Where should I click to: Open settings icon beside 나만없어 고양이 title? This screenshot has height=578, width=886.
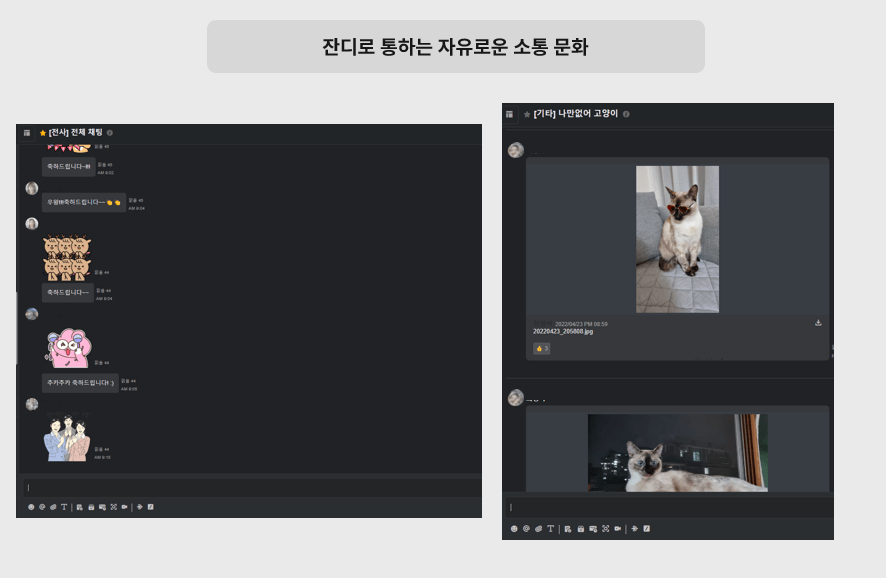click(626, 113)
